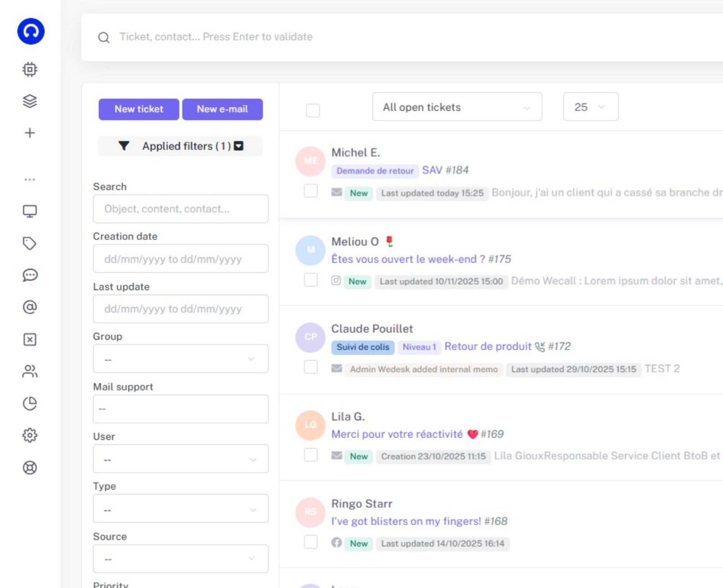This screenshot has width=723, height=588.
Task: Select the Ringo Starr ticket checkbox
Action: point(311,542)
